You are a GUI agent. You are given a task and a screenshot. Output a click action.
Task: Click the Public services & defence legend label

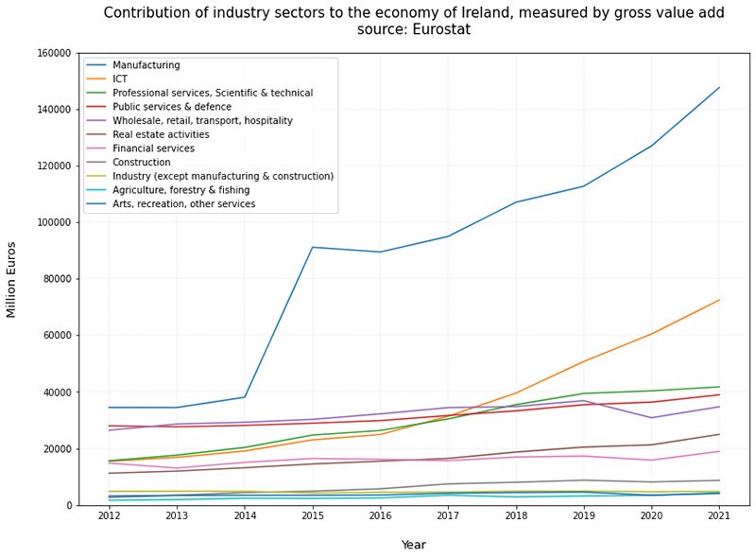point(172,107)
